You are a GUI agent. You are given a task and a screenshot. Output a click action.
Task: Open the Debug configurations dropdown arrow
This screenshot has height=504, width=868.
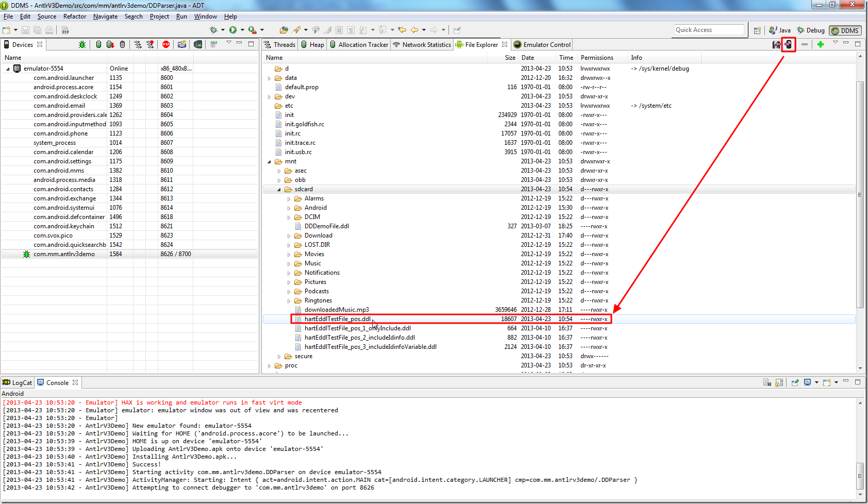[223, 30]
